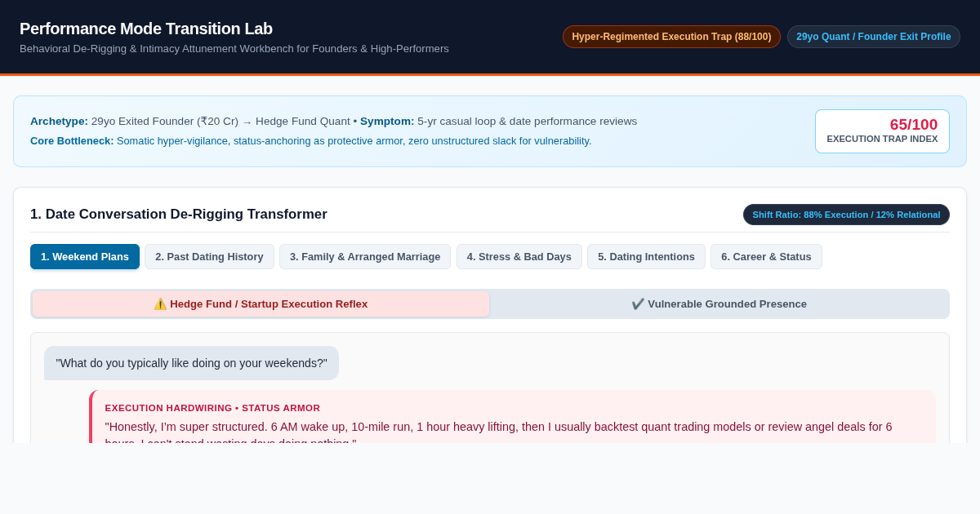Screen dimensions: 980x514
Task: Click the Hyper-Regimented Execution Trap badge
Action: click(671, 37)
